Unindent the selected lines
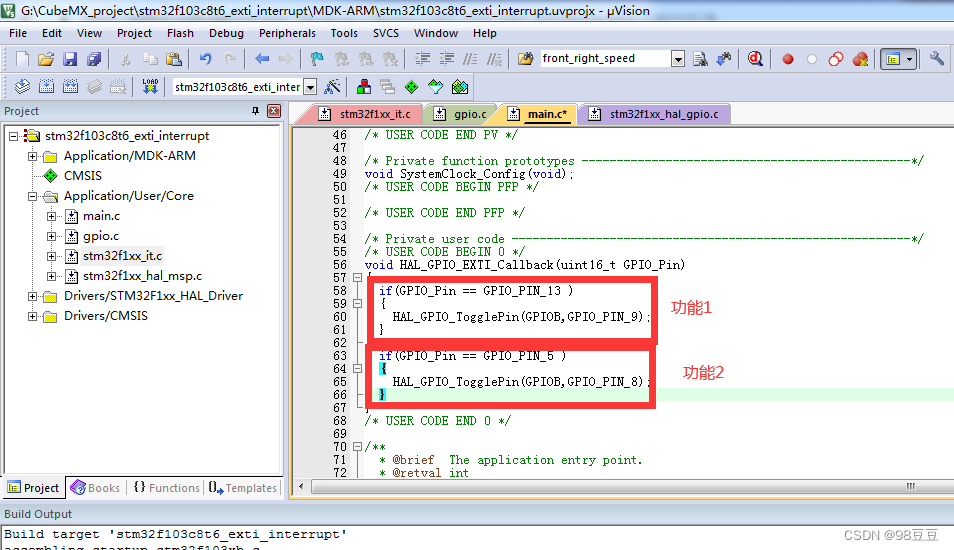 coord(447,59)
